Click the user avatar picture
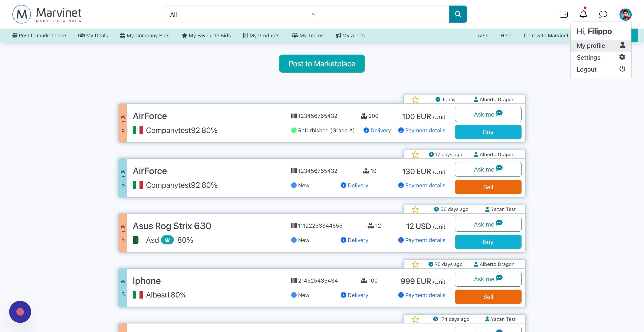Screen dimensions: 644x332 [x=625, y=14]
